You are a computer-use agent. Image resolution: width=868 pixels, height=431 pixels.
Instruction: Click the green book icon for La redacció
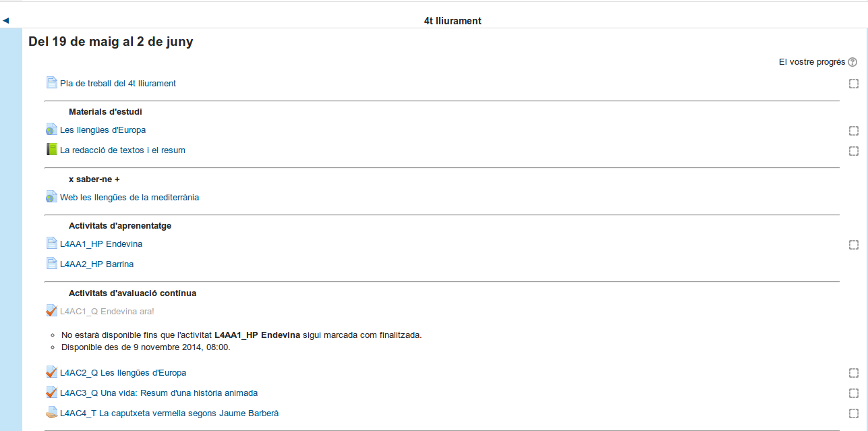(x=51, y=150)
